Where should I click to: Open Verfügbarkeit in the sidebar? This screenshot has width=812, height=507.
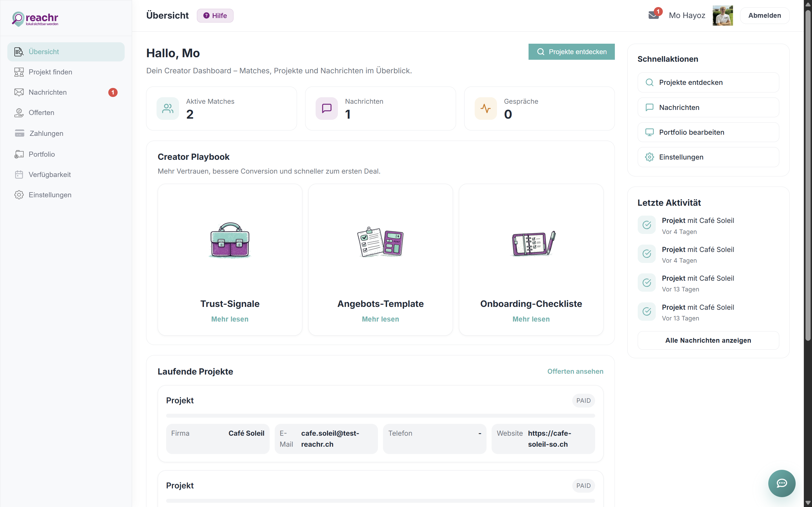pyautogui.click(x=66, y=175)
